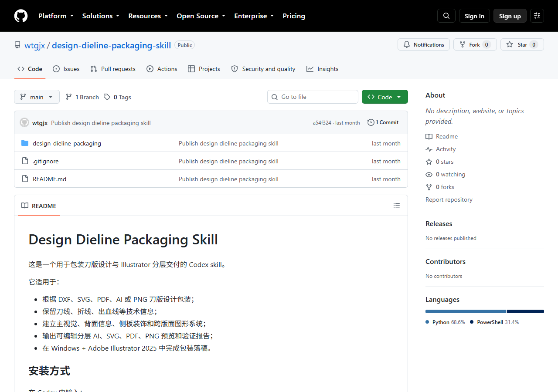Click the star icon beside 0 stars
Viewport: 558px width, 392px height.
point(429,162)
